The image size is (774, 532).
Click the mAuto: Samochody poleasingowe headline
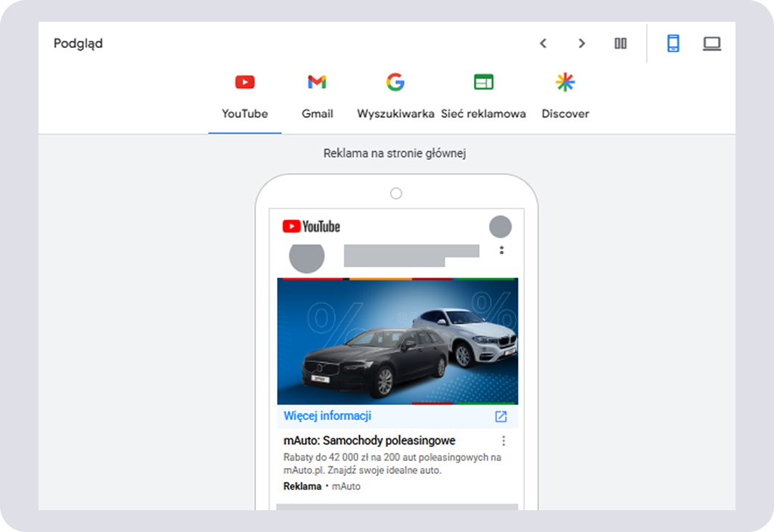pos(369,440)
